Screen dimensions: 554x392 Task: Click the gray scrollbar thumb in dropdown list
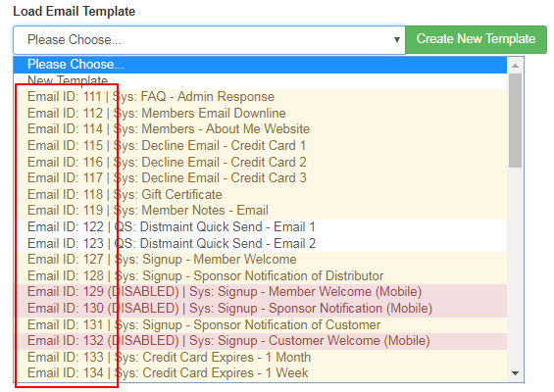coord(515,121)
